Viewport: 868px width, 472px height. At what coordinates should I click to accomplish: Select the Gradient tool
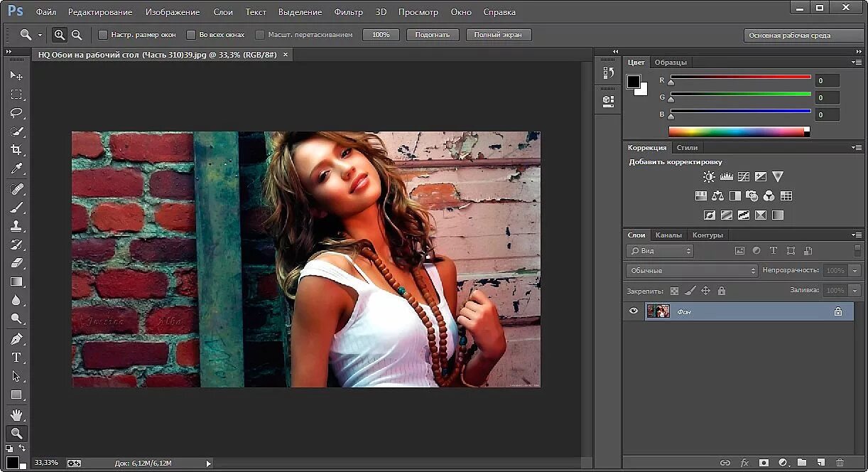point(16,281)
